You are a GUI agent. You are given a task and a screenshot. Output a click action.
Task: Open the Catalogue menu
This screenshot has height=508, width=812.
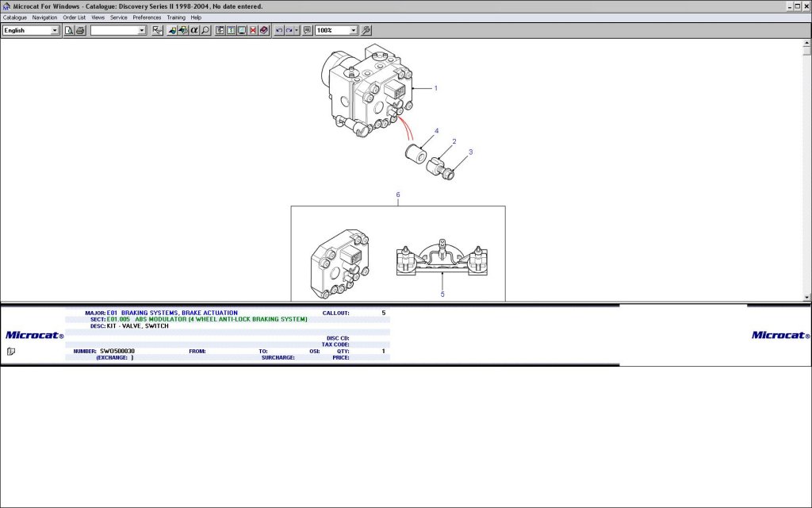click(15, 17)
